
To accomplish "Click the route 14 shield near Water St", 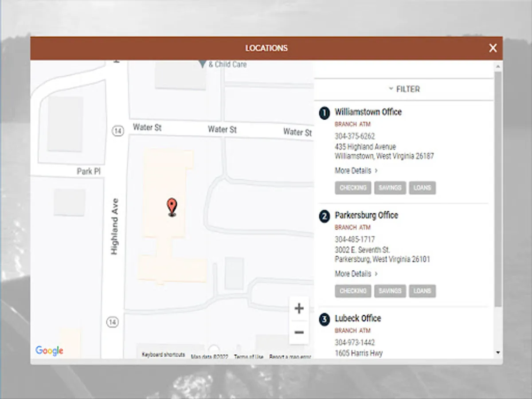I will point(117,131).
